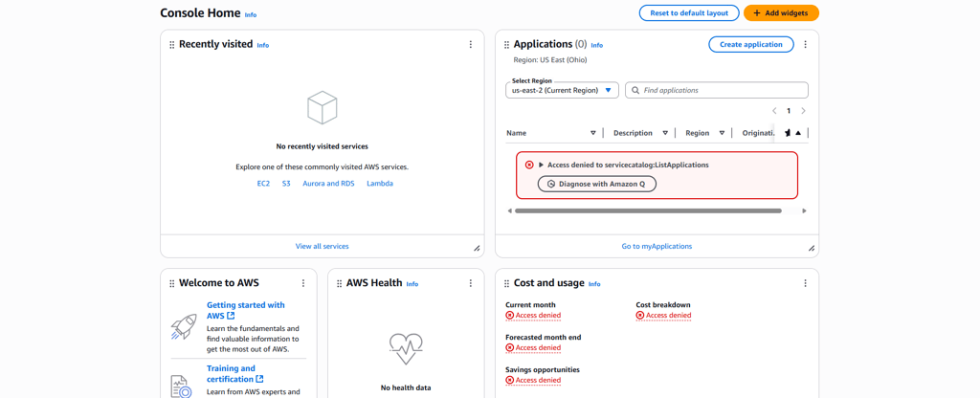Screen dimensions: 980x398
Task: Open Getting started with AWS link
Action: [246, 311]
